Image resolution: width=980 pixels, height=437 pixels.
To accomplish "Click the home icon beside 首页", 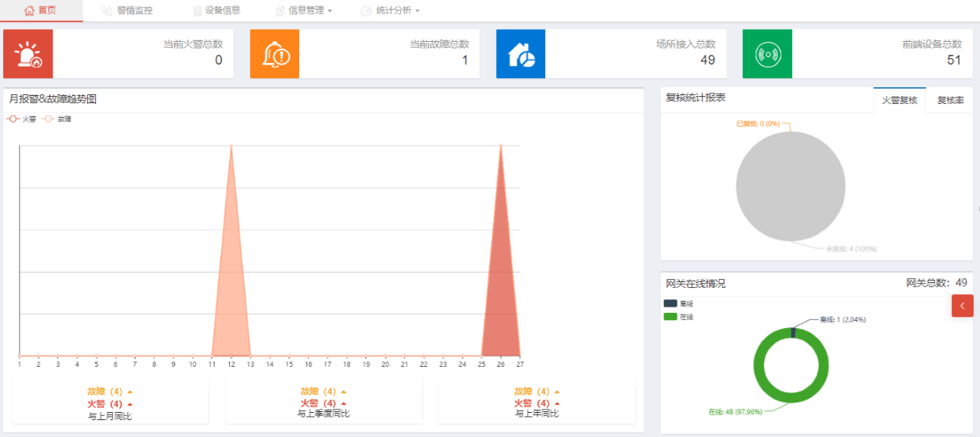I will 30,10.
